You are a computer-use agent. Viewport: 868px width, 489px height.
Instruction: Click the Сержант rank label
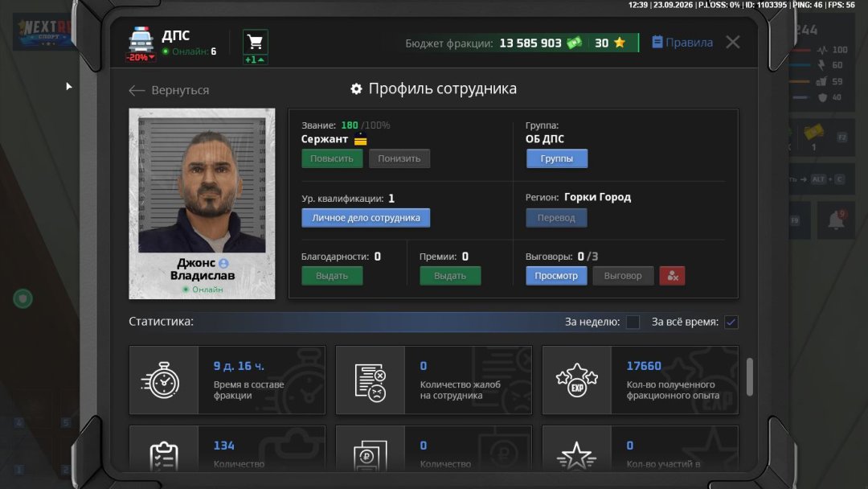[325, 139]
